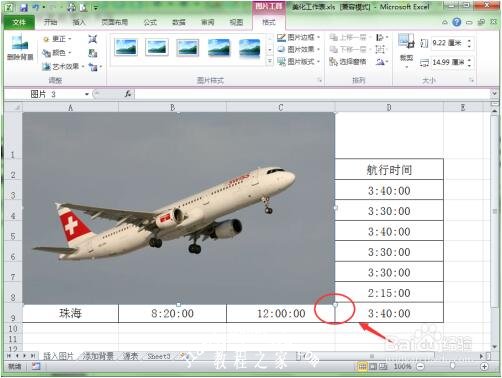The height and width of the screenshot is (378, 502).
Task: Click the Undo icon in quick access toolbar
Action: coord(35,7)
